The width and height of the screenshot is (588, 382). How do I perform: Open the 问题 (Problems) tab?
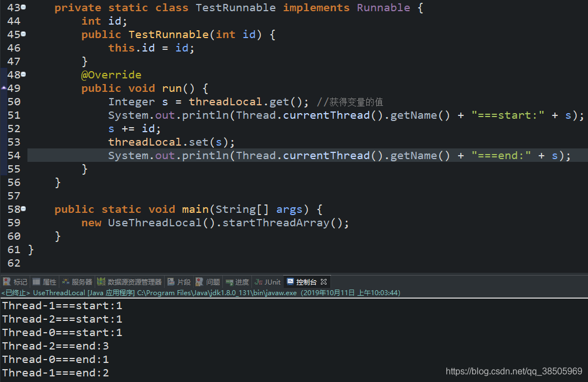click(208, 282)
